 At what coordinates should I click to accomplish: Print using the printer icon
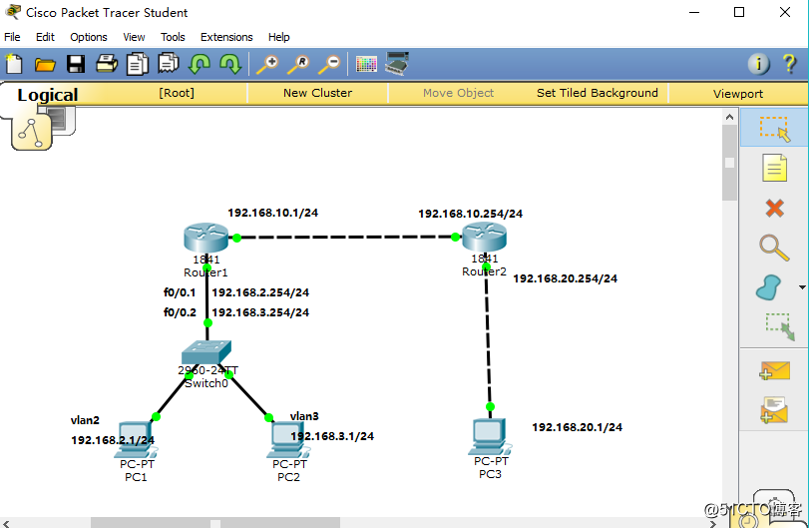(107, 64)
